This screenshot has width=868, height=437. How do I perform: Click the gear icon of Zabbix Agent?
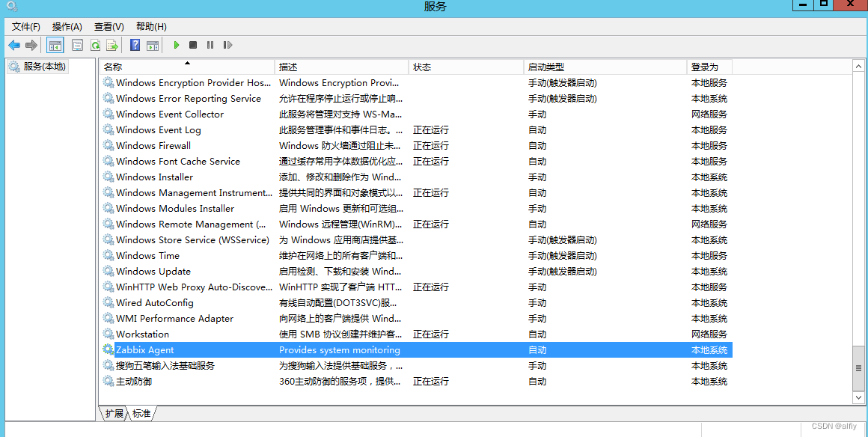108,350
